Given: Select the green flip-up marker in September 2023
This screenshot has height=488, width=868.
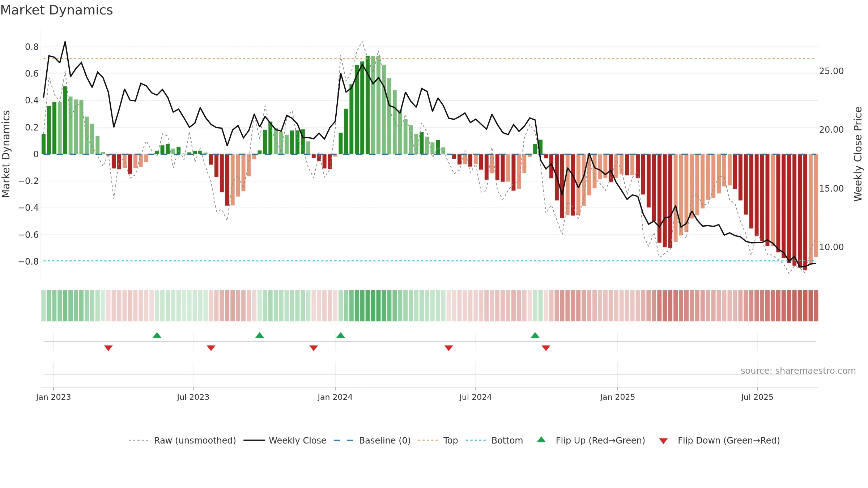Looking at the screenshot, I should tap(260, 335).
